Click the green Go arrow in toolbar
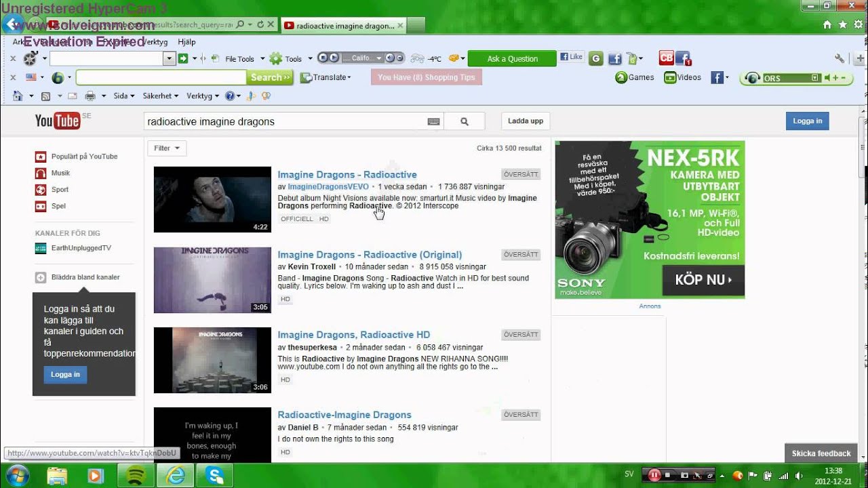 (x=182, y=59)
